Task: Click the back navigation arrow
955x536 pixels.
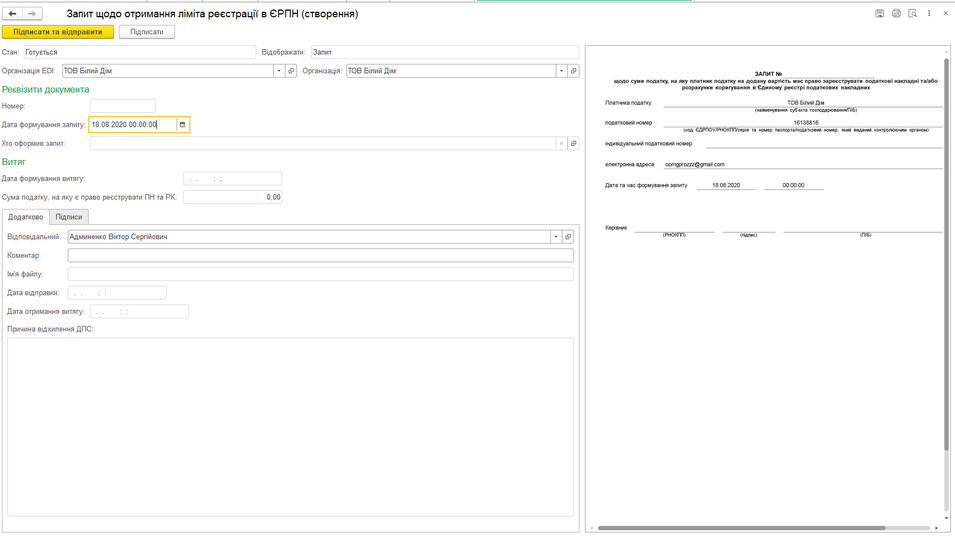Action: tap(13, 14)
